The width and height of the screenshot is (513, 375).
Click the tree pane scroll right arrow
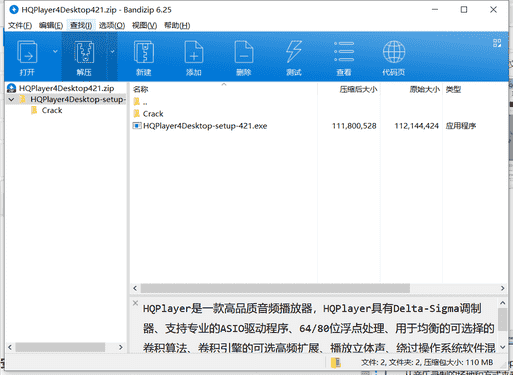(x=121, y=347)
